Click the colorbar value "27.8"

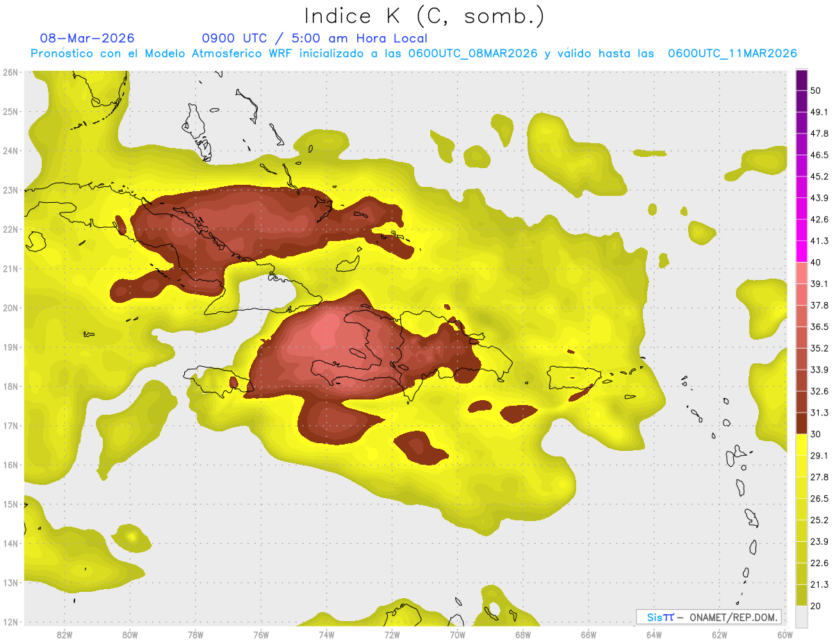coord(819,477)
